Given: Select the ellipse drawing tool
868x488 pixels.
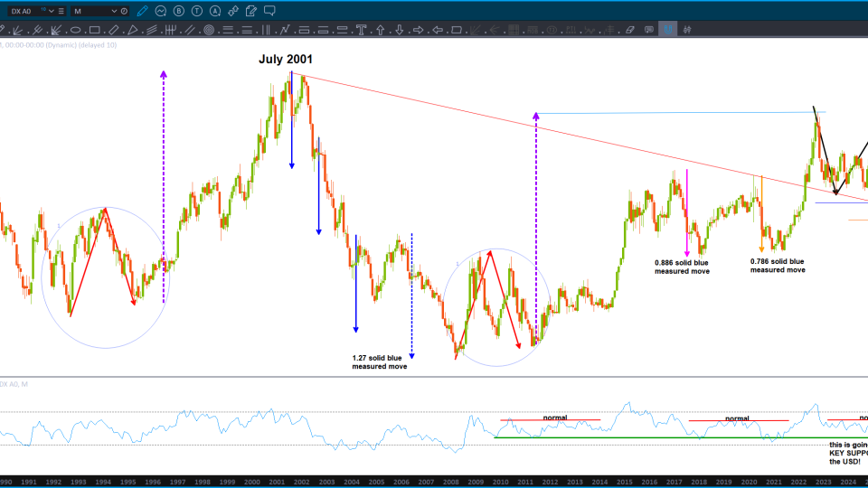Looking at the screenshot, I should 75,30.
